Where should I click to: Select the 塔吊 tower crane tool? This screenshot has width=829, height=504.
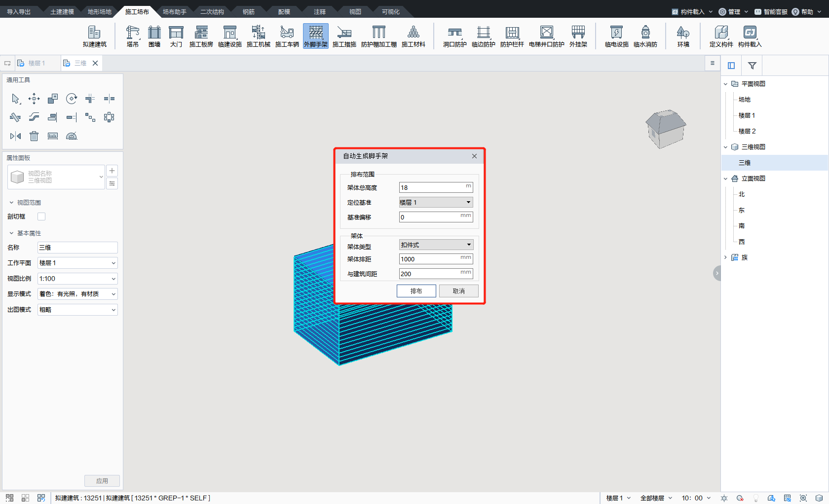(x=133, y=36)
